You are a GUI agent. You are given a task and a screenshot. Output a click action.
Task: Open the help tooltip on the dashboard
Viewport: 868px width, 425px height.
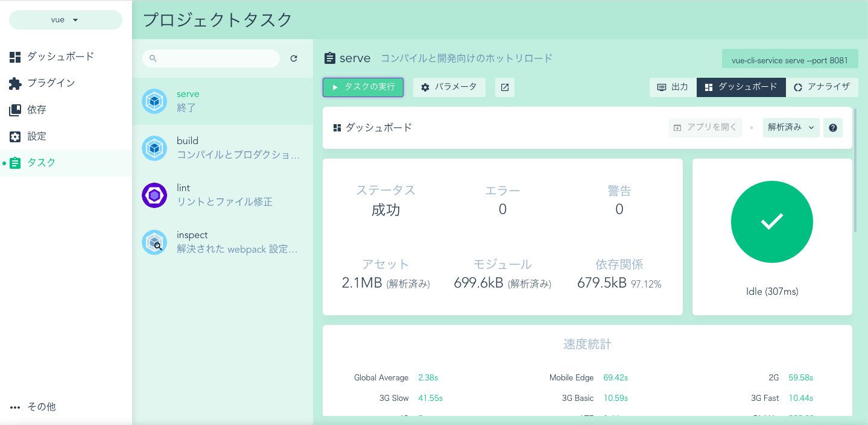tap(833, 127)
